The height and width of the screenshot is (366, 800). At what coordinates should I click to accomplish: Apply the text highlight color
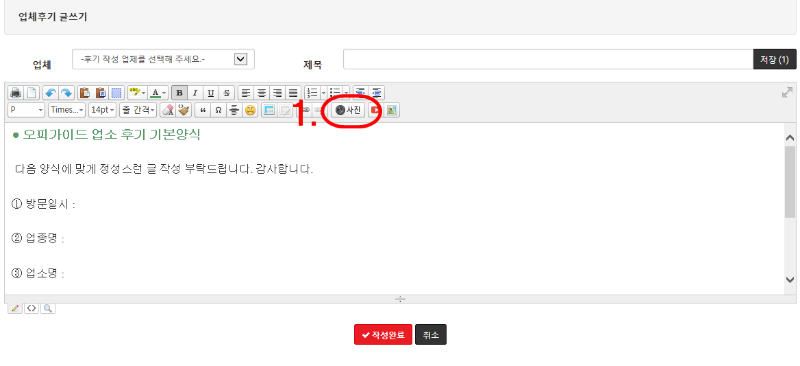(x=134, y=93)
